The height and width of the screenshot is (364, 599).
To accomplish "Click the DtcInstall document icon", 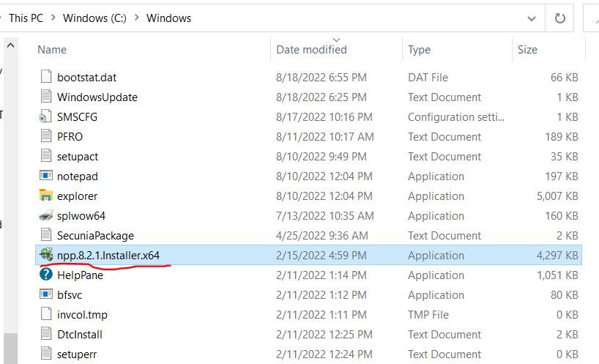I will 46,334.
